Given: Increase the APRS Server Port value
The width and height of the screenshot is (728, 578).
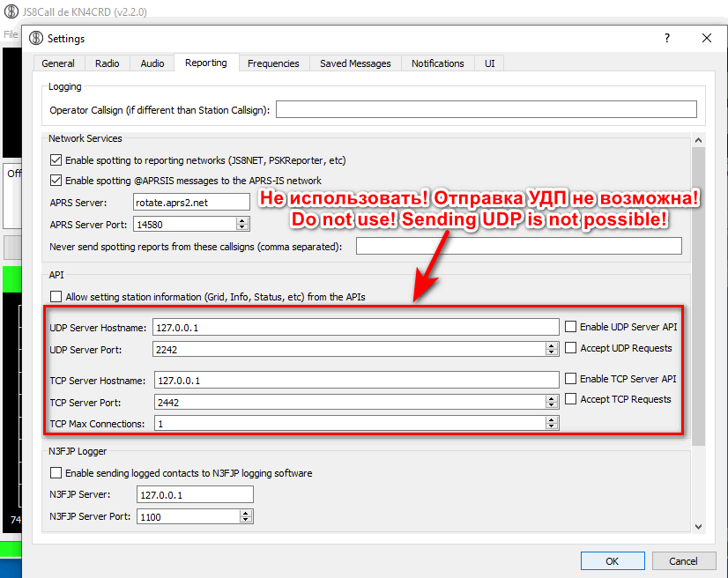Looking at the screenshot, I should click(x=244, y=219).
